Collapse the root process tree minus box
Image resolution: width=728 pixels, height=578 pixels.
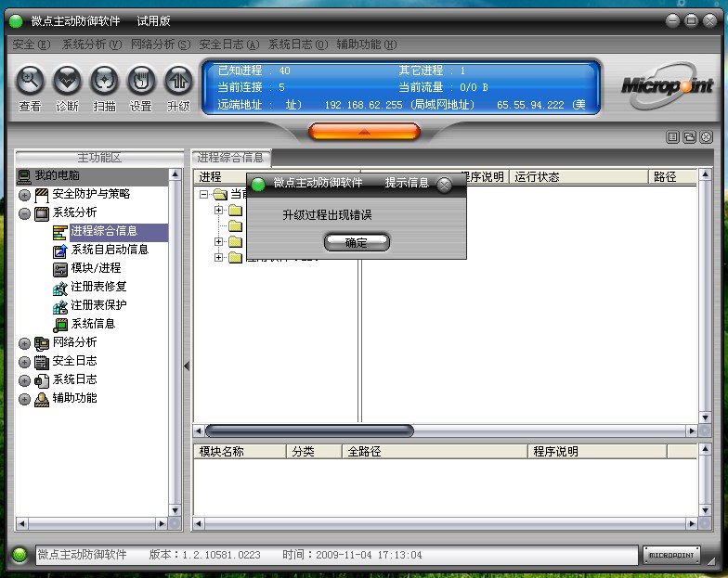tap(203, 194)
